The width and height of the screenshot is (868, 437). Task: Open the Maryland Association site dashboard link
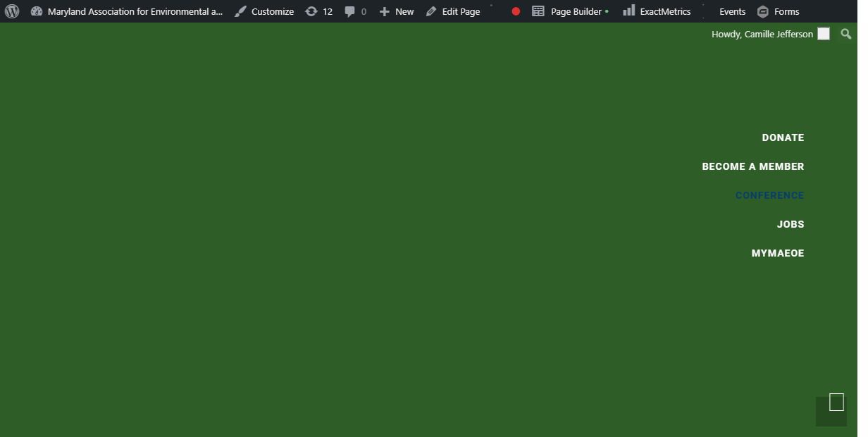pyautogui.click(x=127, y=11)
